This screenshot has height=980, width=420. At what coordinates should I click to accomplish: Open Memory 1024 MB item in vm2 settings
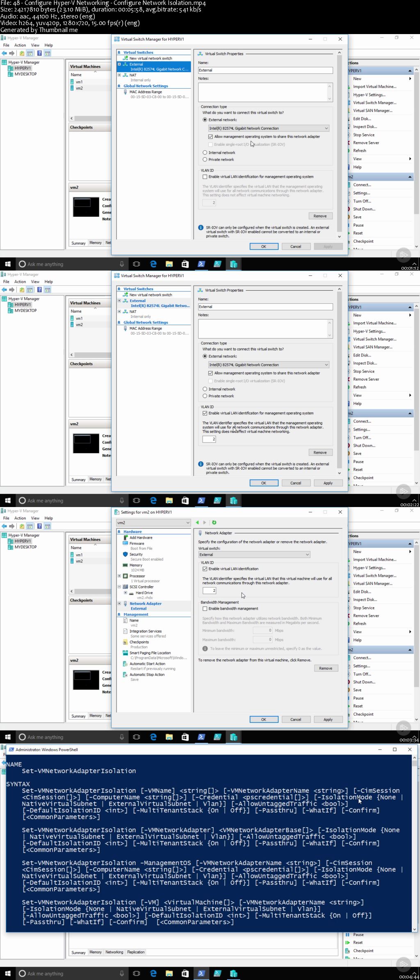[x=136, y=567]
